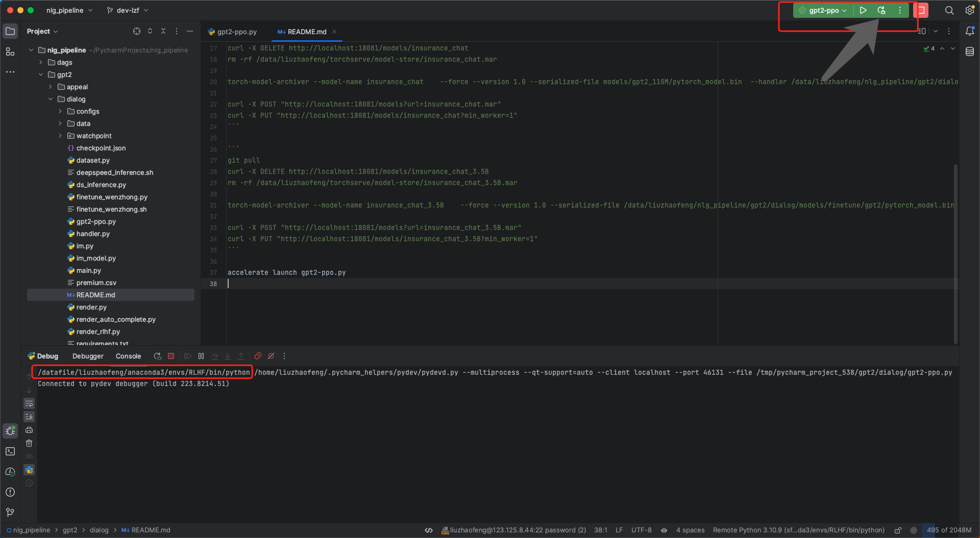Toggle reader mode eye icon in status bar

pos(664,530)
